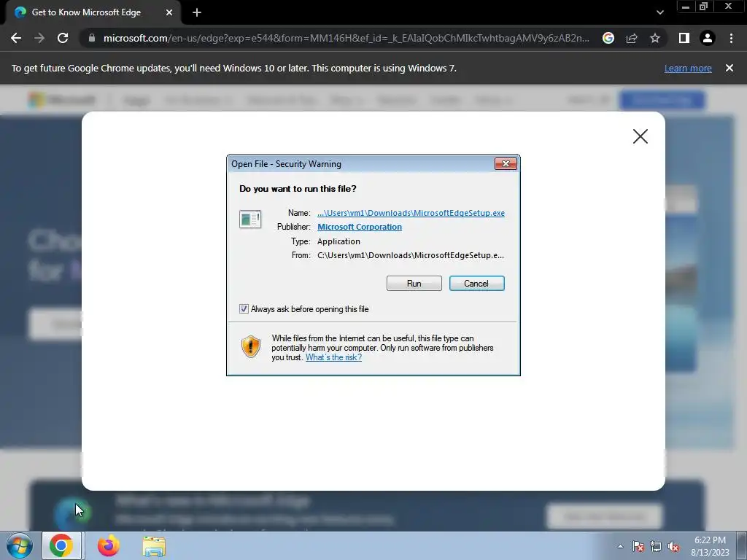Open the Windows Start menu
Image resolution: width=747 pixels, height=560 pixels.
click(19, 545)
